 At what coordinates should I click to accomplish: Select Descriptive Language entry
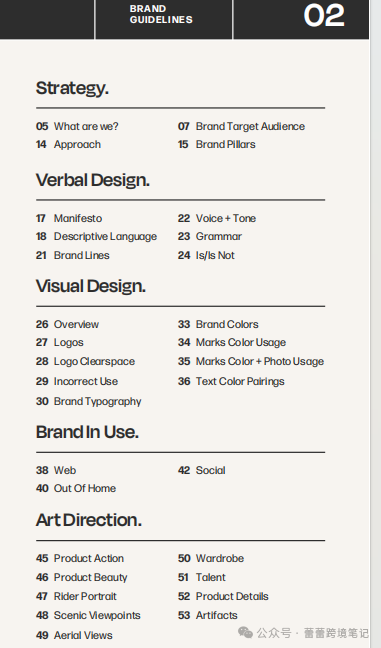[x=96, y=236]
